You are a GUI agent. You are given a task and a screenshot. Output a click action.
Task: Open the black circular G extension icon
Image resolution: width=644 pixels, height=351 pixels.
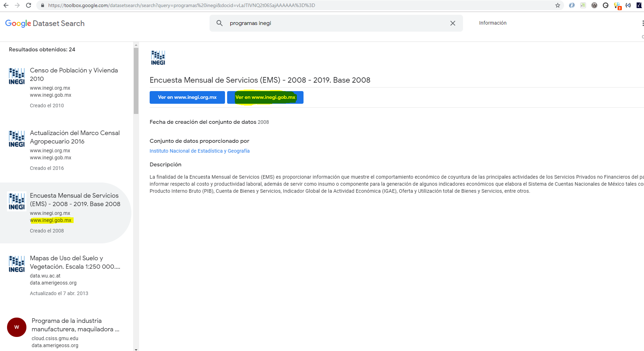point(606,5)
